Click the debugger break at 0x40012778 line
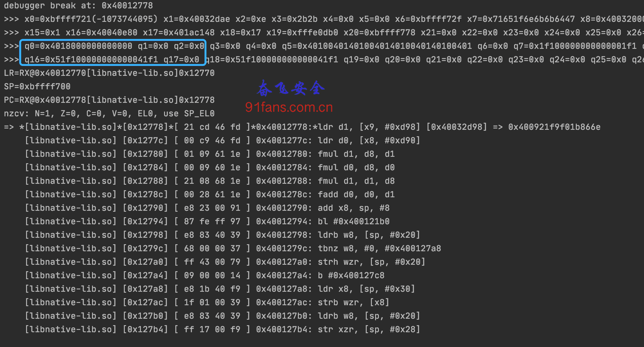 point(78,5)
